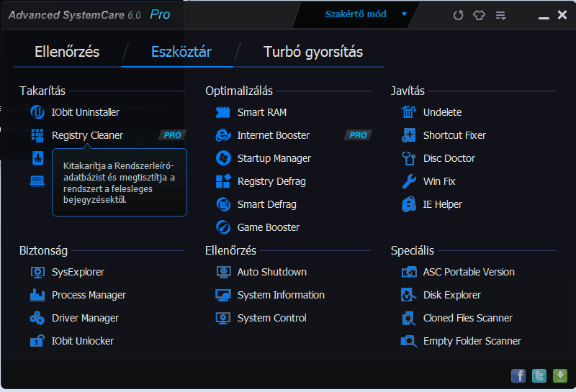Select the Eszköztár tab
576x392 pixels.
181,52
